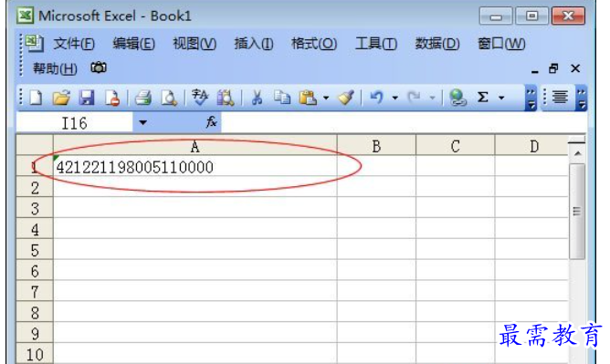Viewport: 610px width, 364px height.
Task: Open the 编辑(E) menu
Action: [x=134, y=44]
